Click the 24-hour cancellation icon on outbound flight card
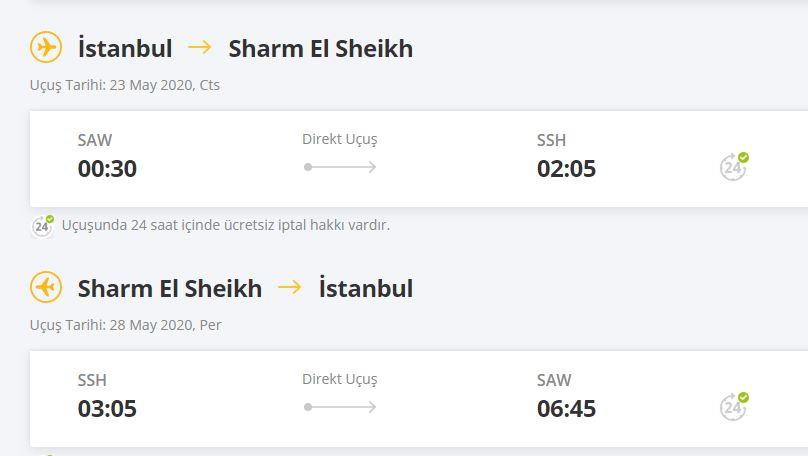The width and height of the screenshot is (808, 456). coord(734,166)
